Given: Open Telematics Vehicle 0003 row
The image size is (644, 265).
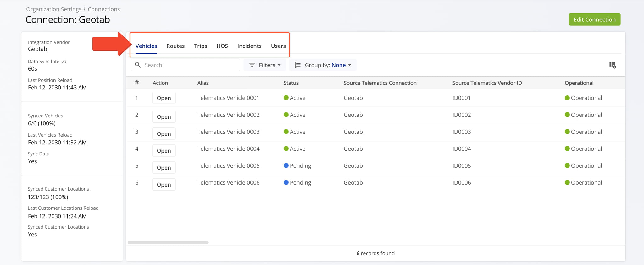Looking at the screenshot, I should pyautogui.click(x=164, y=134).
